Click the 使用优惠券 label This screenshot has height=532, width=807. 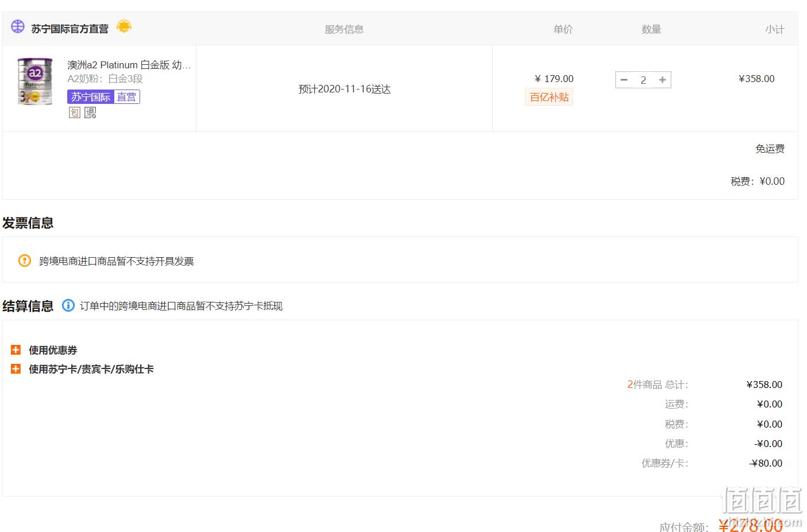(53, 350)
